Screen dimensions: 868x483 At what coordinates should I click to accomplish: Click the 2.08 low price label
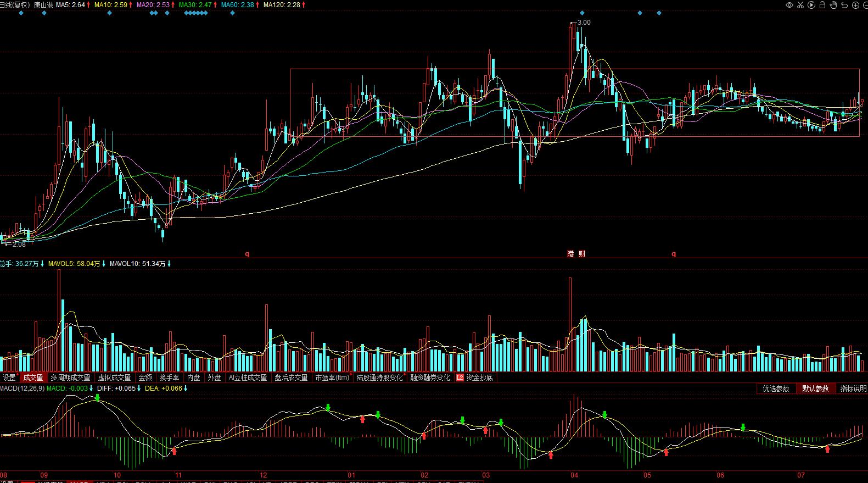(19, 245)
